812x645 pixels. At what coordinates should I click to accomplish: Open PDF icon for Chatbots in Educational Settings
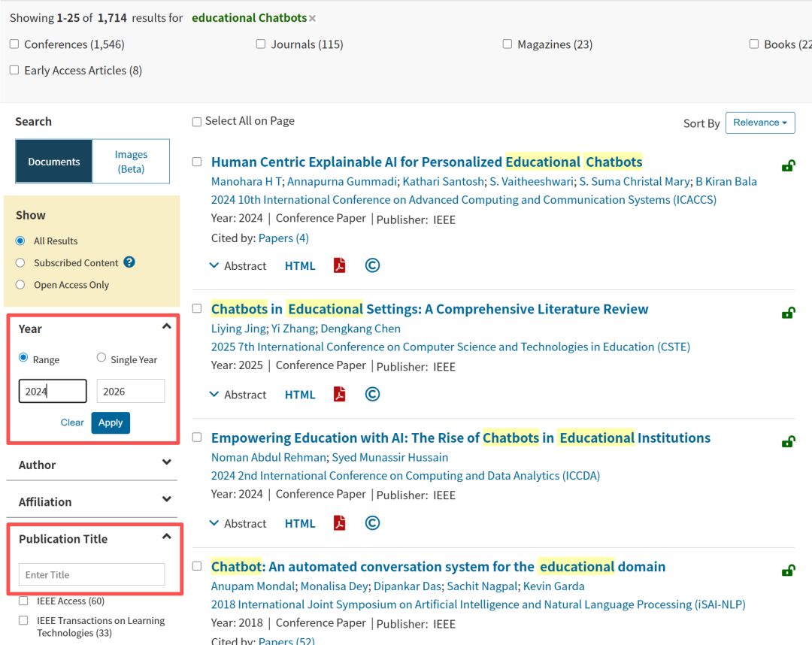coord(340,395)
